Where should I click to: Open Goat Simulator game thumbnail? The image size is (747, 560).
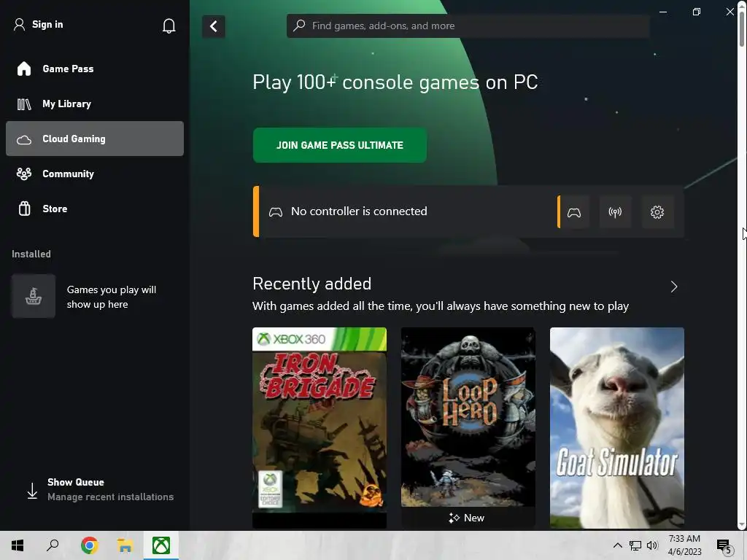coord(617,427)
